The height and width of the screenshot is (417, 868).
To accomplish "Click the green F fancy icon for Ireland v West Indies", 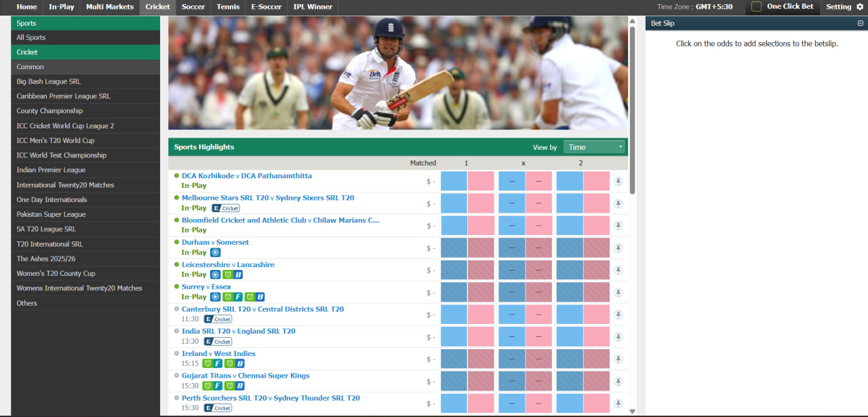I will [213, 363].
